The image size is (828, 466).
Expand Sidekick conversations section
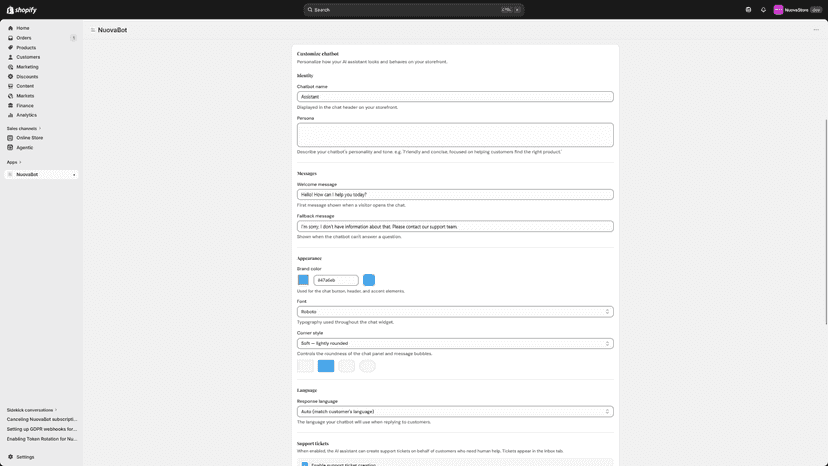[x=32, y=410]
